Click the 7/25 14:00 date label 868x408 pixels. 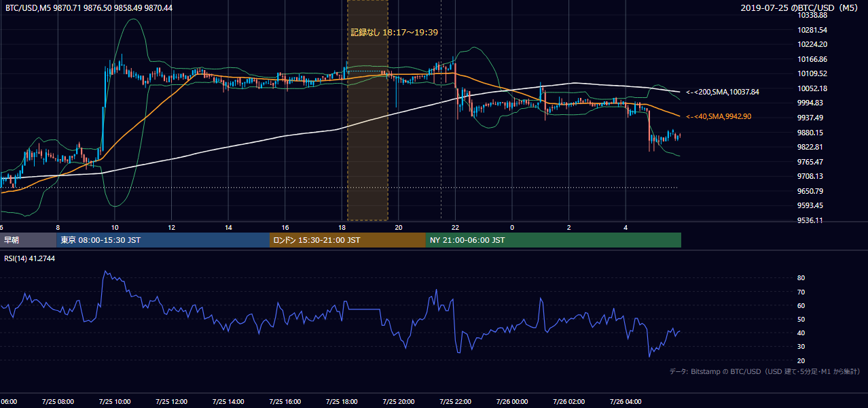click(228, 402)
